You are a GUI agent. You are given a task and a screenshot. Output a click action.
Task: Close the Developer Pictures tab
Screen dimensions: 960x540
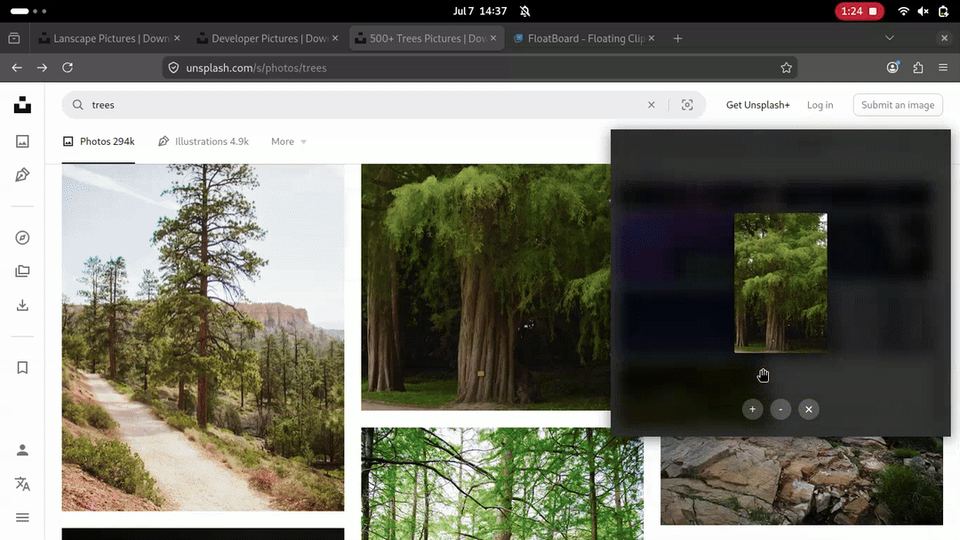pyautogui.click(x=335, y=38)
